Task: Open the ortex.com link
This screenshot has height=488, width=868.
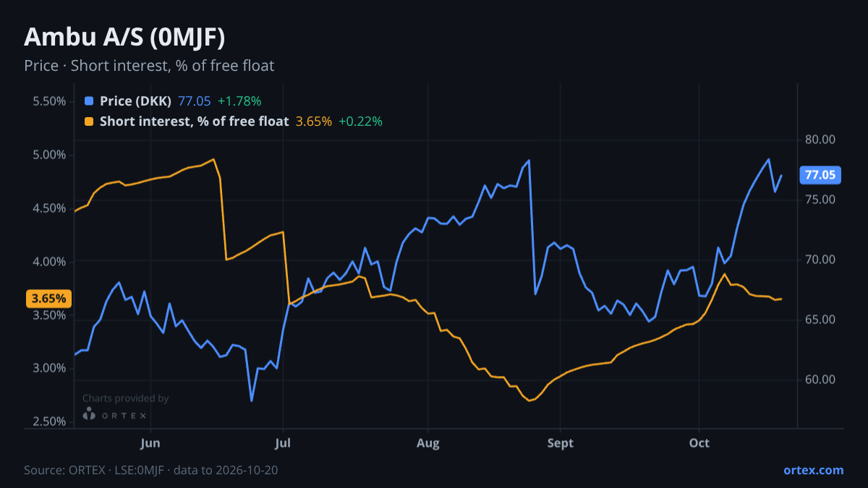Action: tap(814, 470)
